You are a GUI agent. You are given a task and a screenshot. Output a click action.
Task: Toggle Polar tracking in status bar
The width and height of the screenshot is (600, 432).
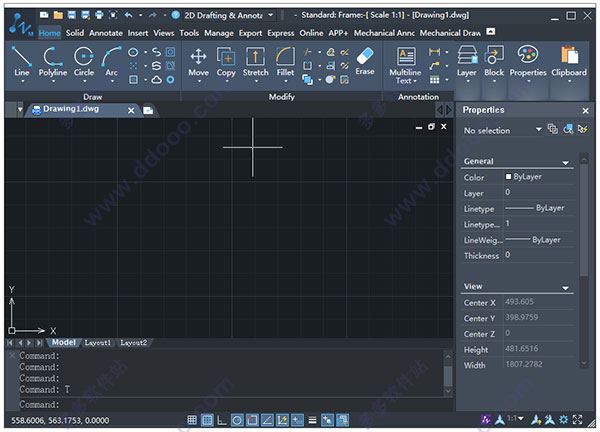[x=237, y=420]
